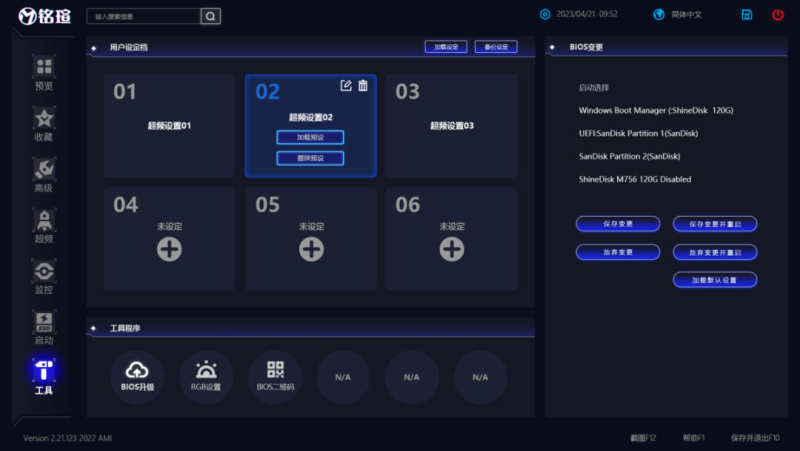Click into the search input field

143,16
